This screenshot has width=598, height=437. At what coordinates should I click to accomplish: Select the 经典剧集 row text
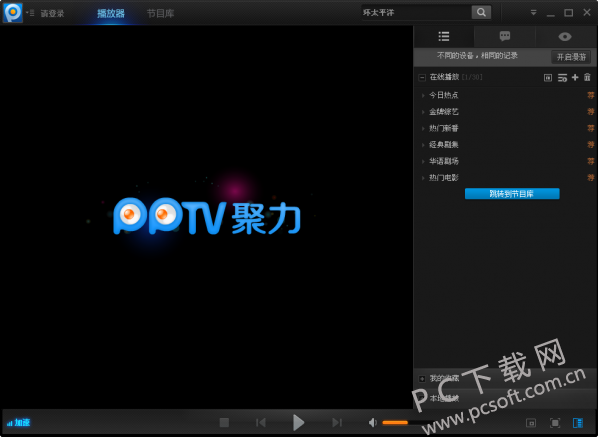pos(444,145)
